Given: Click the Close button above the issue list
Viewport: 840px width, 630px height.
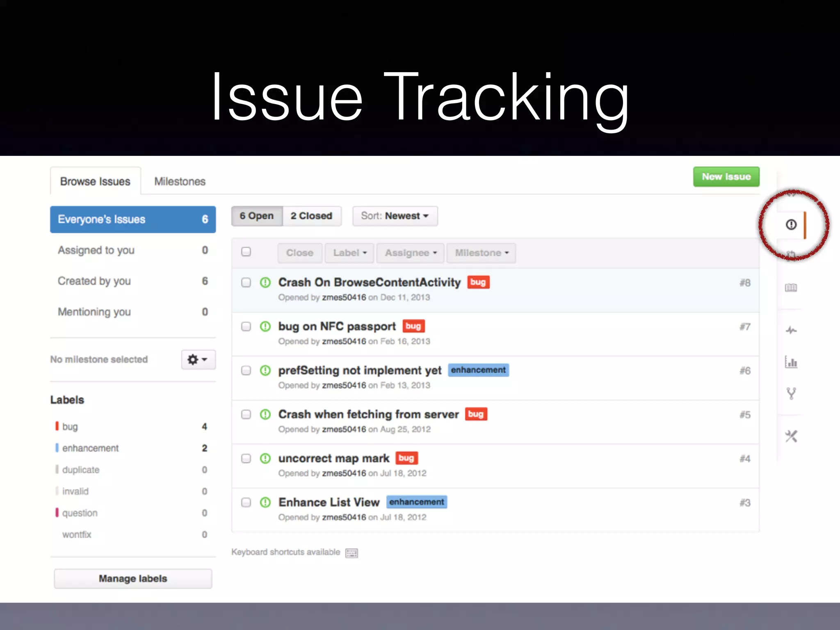Looking at the screenshot, I should 299,253.
